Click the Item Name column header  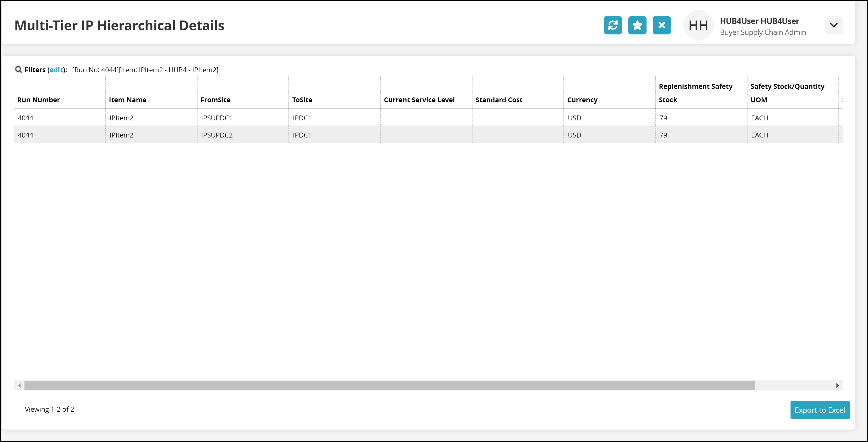point(127,100)
